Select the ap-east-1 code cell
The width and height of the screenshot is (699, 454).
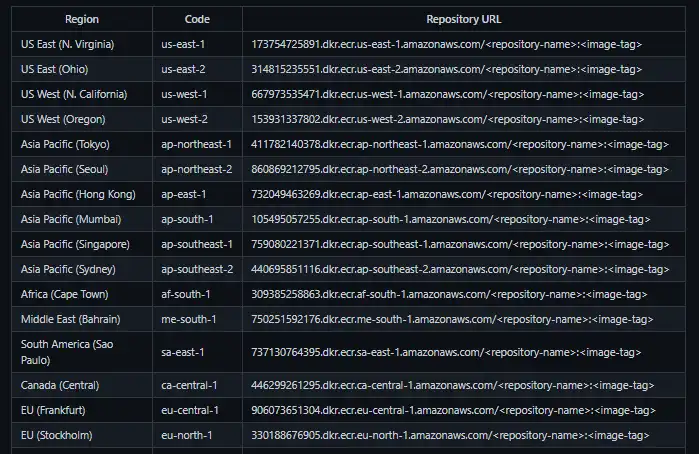point(197,194)
